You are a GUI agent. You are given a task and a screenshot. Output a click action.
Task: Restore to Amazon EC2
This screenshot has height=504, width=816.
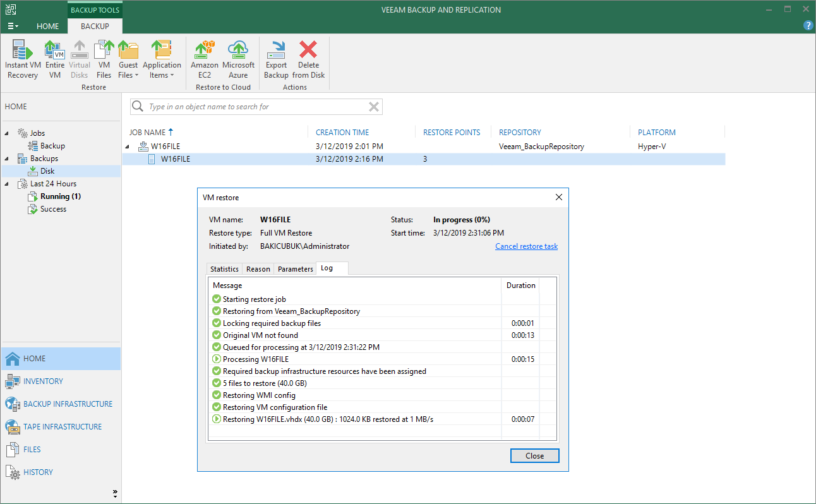point(205,59)
